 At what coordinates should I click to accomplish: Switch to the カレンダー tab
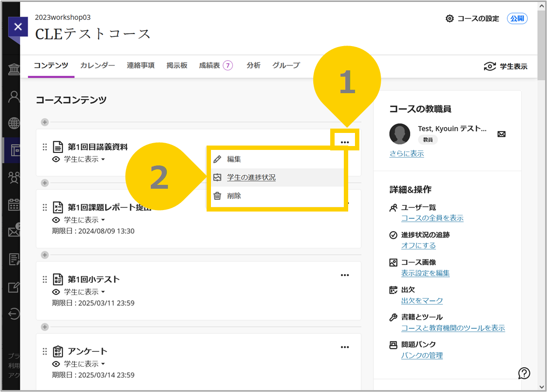[97, 65]
